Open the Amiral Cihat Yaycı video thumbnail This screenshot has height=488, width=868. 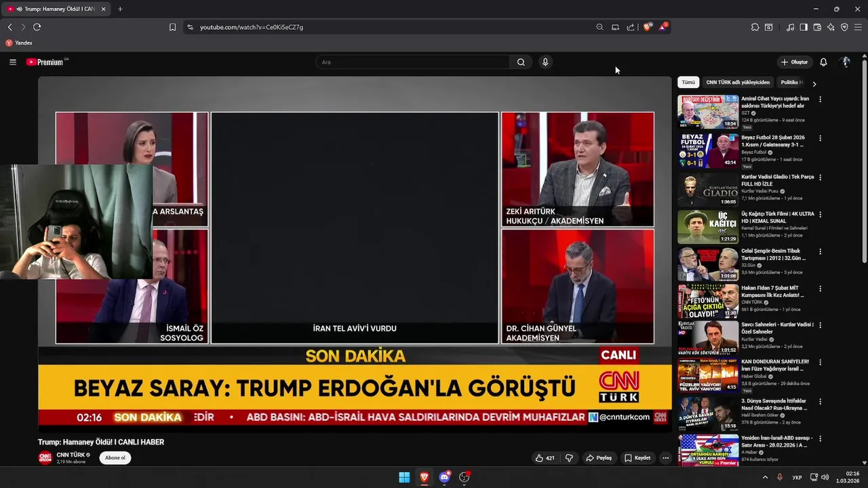click(x=708, y=112)
